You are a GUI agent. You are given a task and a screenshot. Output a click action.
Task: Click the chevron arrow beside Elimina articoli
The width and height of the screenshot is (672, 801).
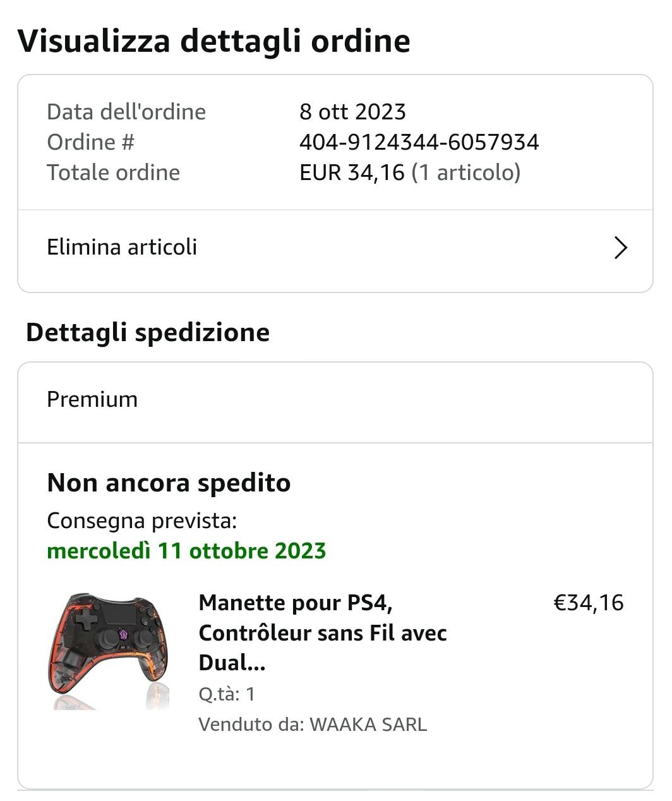point(620,248)
